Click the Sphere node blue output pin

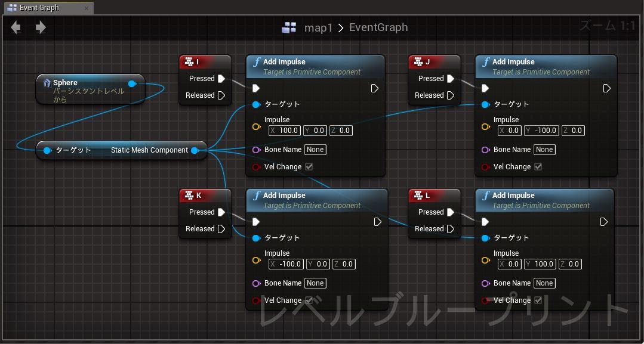click(x=132, y=83)
